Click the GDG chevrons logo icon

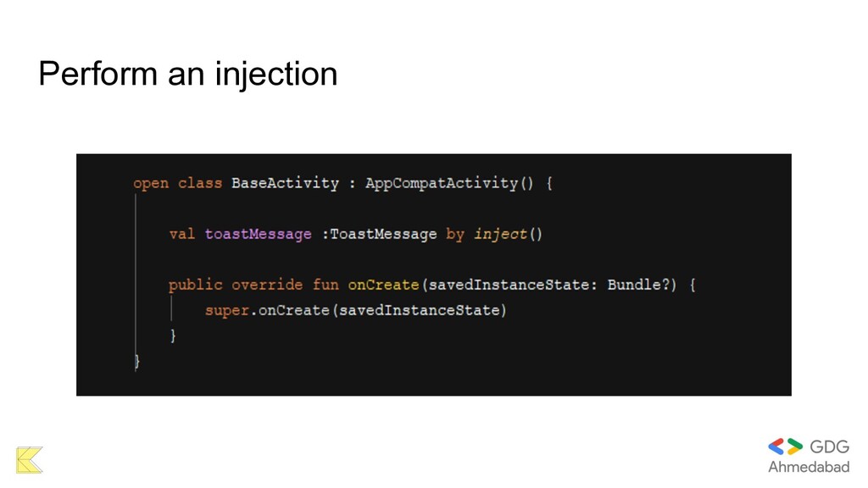(785, 446)
